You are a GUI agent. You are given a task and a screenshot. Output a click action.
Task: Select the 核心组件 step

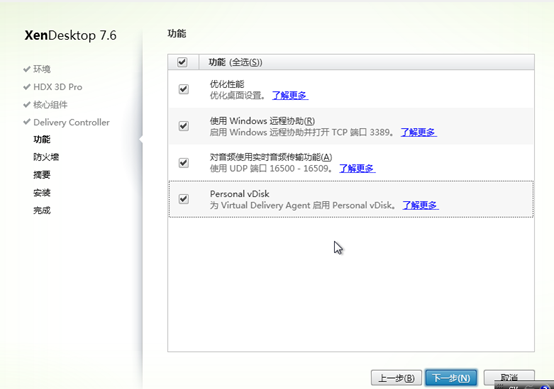[x=50, y=105]
